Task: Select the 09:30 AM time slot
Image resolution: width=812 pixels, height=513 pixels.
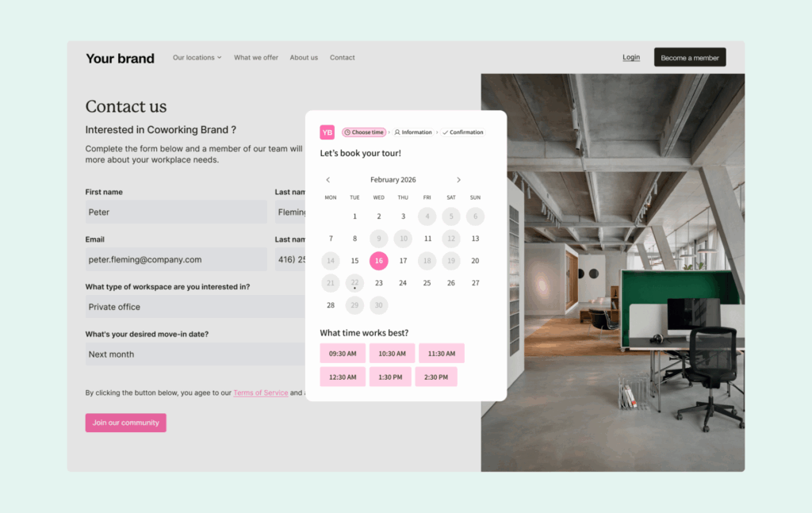Action: [x=343, y=353]
